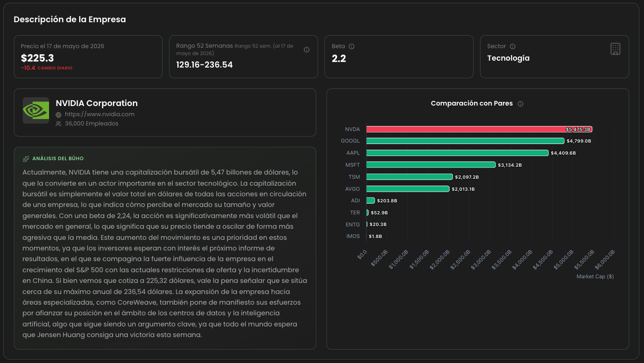Click the $5,475.3B value label

578,130
